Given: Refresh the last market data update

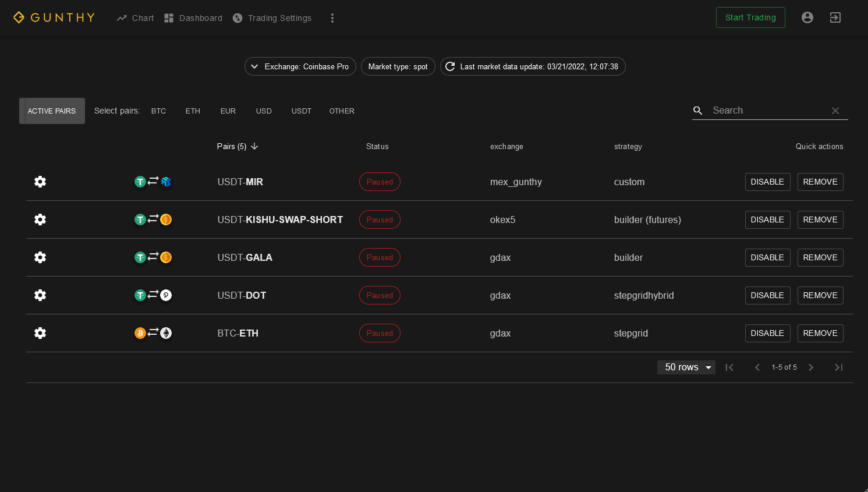Looking at the screenshot, I should (x=450, y=66).
